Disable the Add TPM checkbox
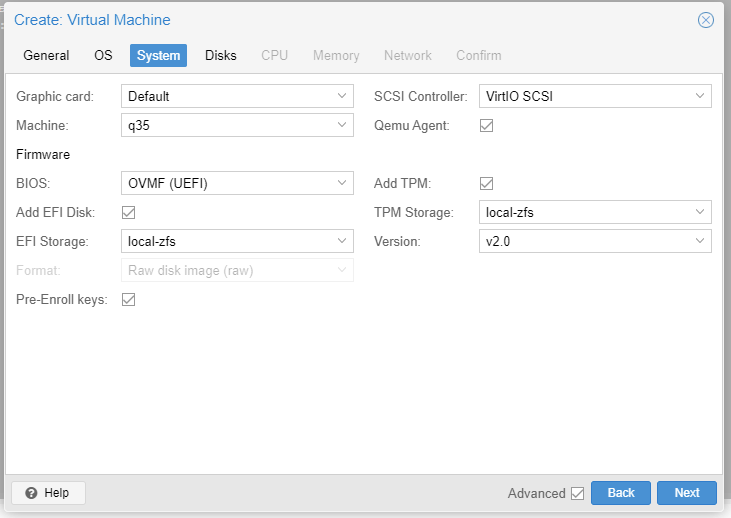This screenshot has width=731, height=518. [486, 183]
